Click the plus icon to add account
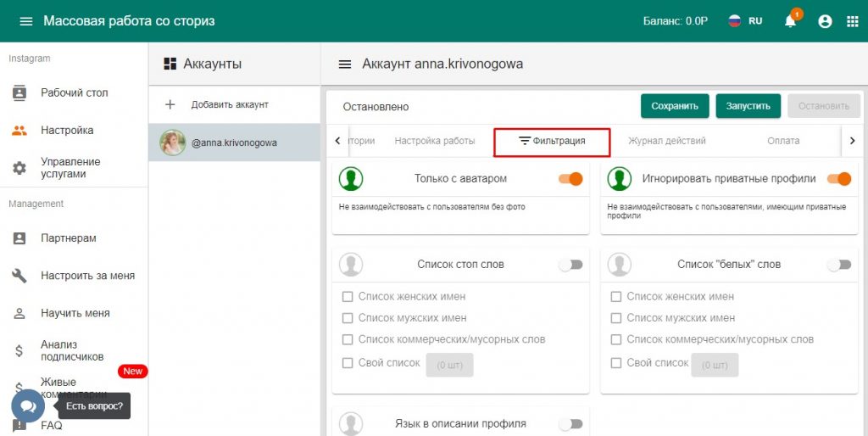The height and width of the screenshot is (436, 868). click(170, 104)
